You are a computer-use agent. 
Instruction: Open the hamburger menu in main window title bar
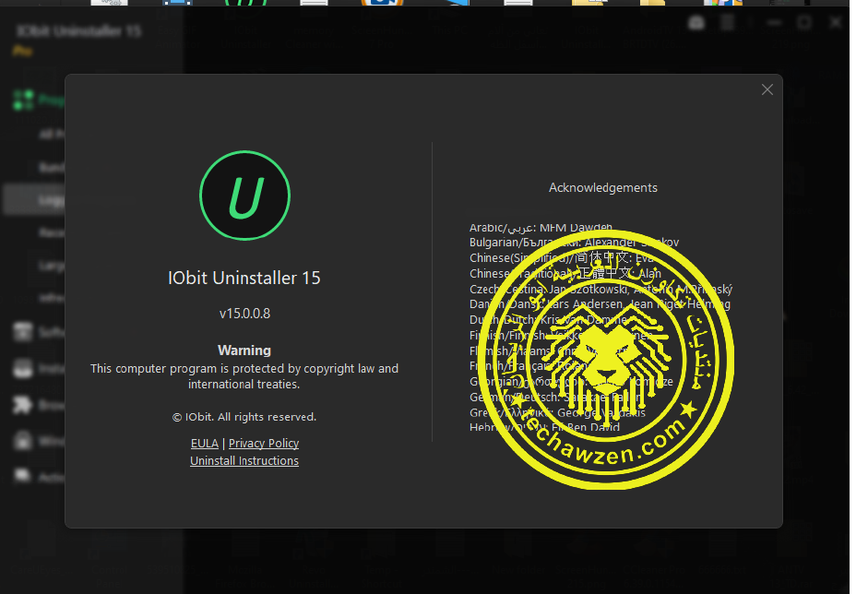point(728,23)
